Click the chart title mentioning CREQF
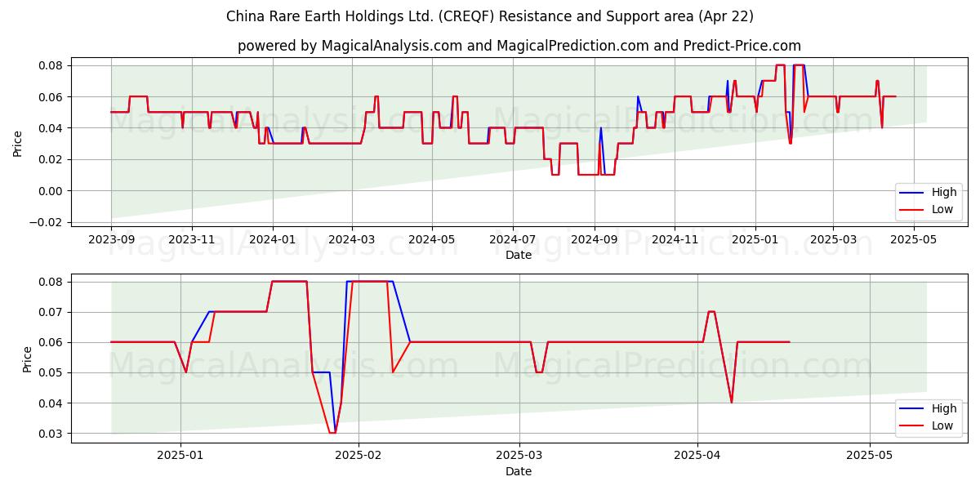Viewport: 980px width, 490px height. [x=490, y=16]
